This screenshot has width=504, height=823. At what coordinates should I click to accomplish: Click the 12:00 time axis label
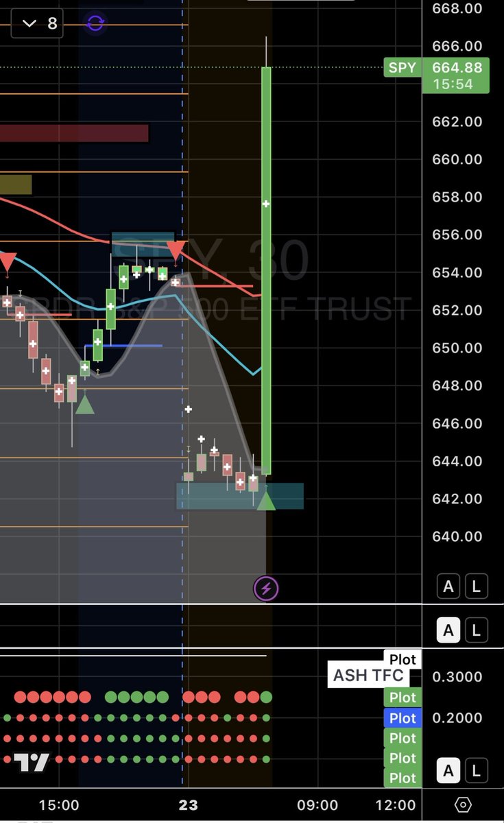pos(396,805)
